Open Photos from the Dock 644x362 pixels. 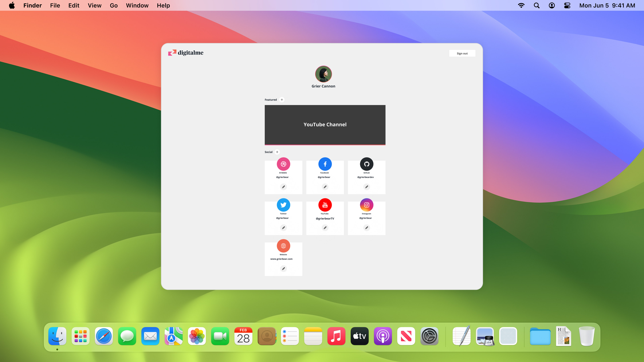(x=197, y=336)
